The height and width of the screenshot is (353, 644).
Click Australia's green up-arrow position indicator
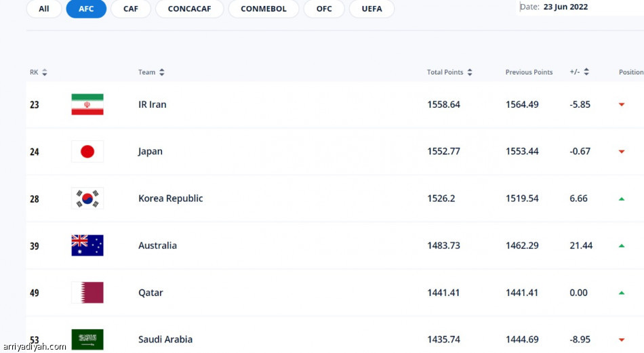[622, 246]
